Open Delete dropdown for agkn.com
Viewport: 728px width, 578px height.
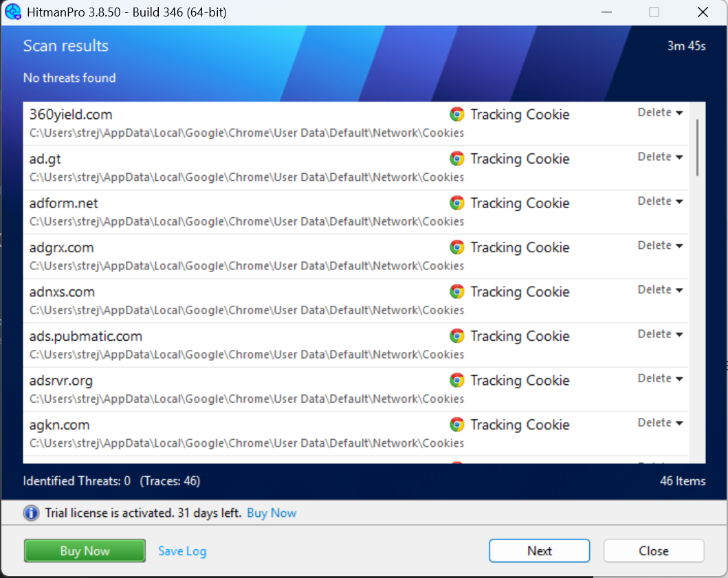click(x=660, y=423)
